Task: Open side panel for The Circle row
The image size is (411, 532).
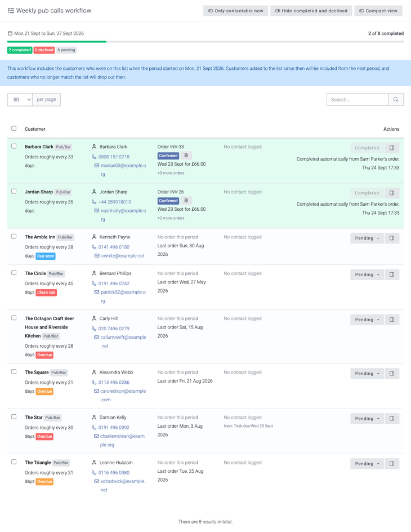Action: click(392, 274)
